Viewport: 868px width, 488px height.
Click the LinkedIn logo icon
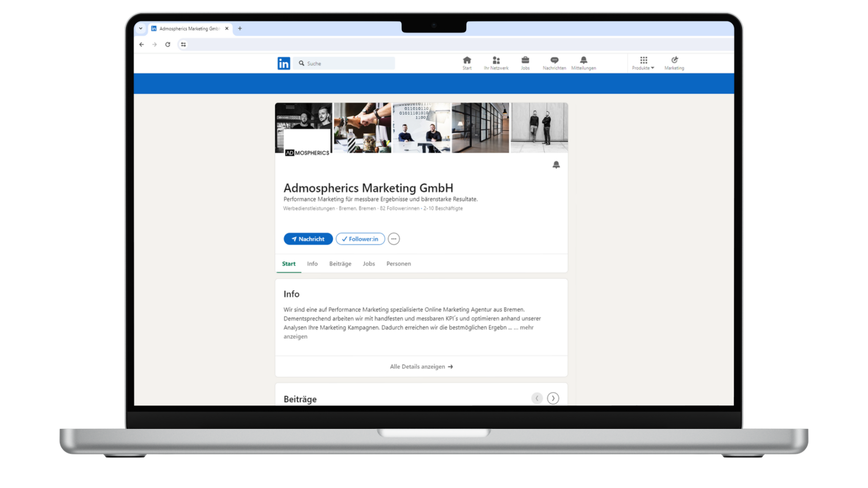click(x=283, y=63)
